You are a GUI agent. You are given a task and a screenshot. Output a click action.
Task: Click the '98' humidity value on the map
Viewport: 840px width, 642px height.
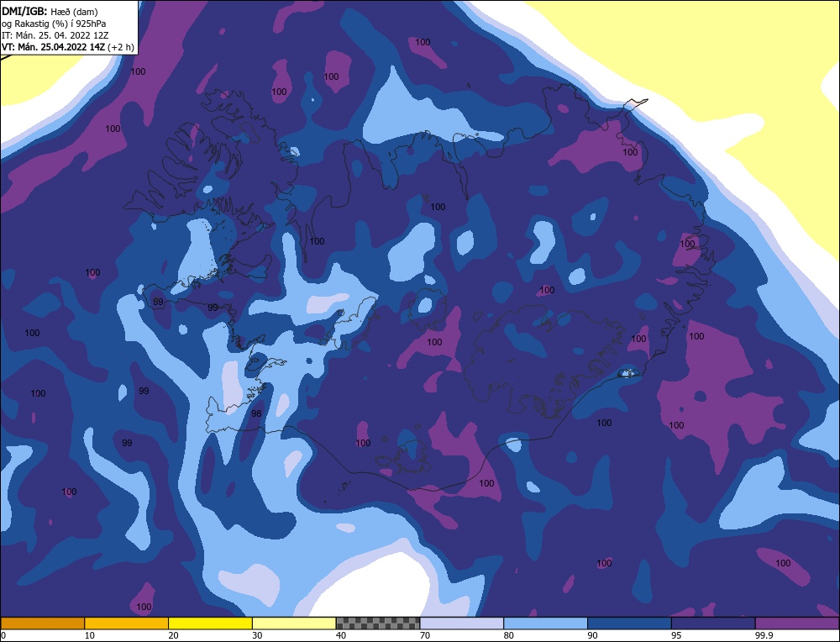(x=256, y=413)
